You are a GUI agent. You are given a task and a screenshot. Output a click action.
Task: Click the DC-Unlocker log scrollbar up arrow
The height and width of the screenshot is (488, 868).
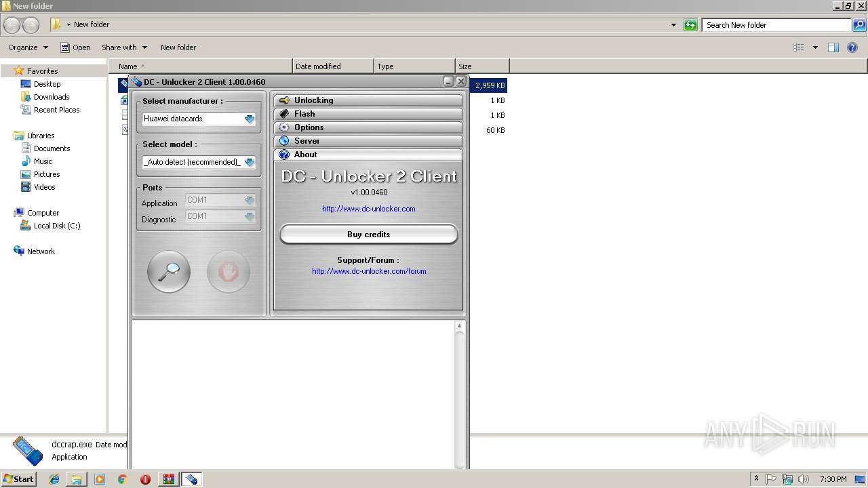pyautogui.click(x=460, y=326)
